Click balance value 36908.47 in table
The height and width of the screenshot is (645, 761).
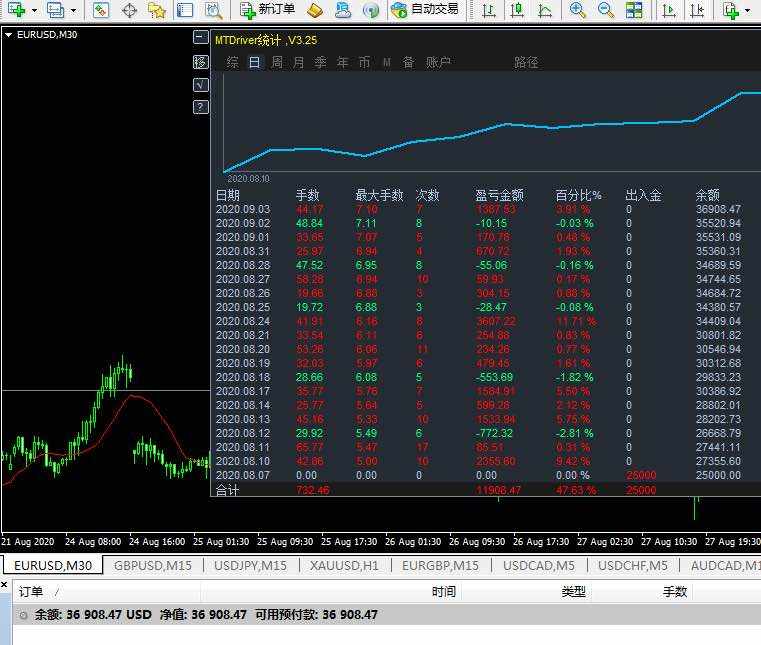pyautogui.click(x=718, y=209)
